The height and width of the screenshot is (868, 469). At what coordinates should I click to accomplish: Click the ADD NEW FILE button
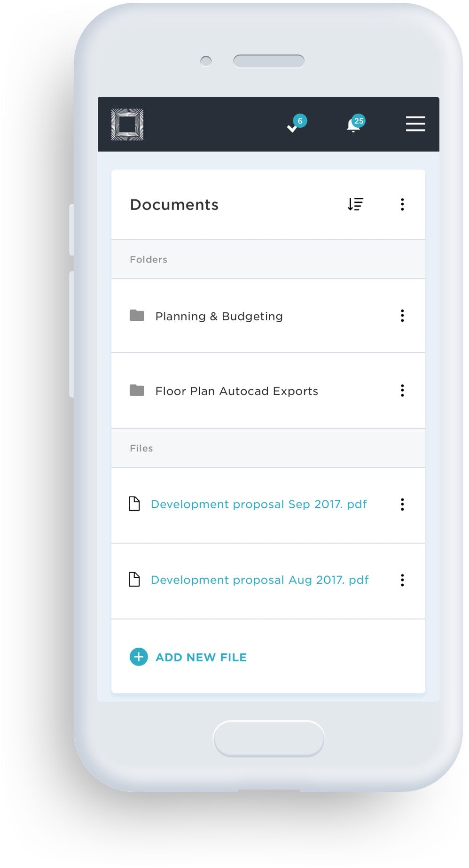tap(201, 657)
